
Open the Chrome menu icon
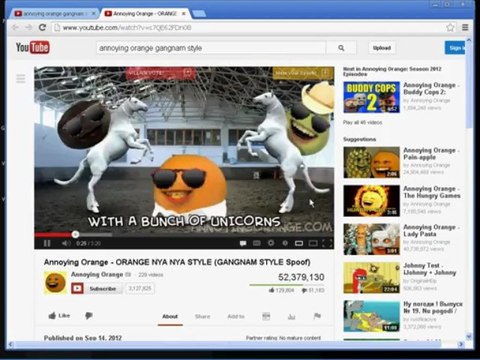[465, 27]
